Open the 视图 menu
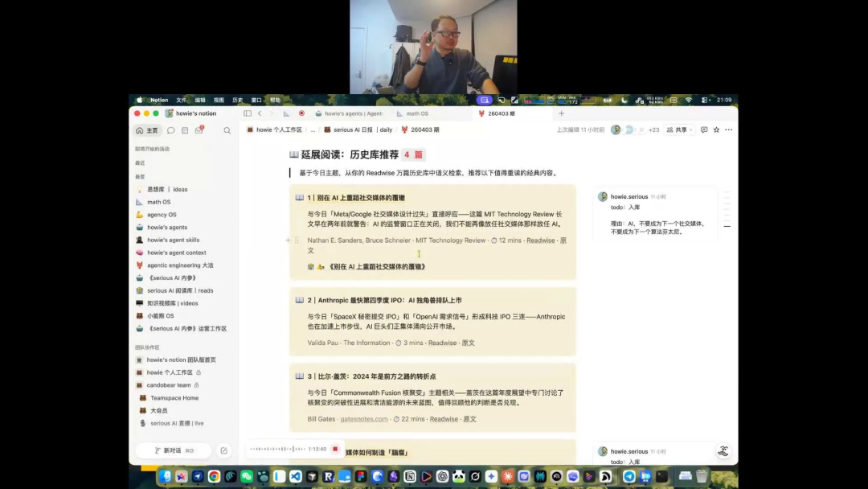868x489 pixels. pyautogui.click(x=219, y=101)
